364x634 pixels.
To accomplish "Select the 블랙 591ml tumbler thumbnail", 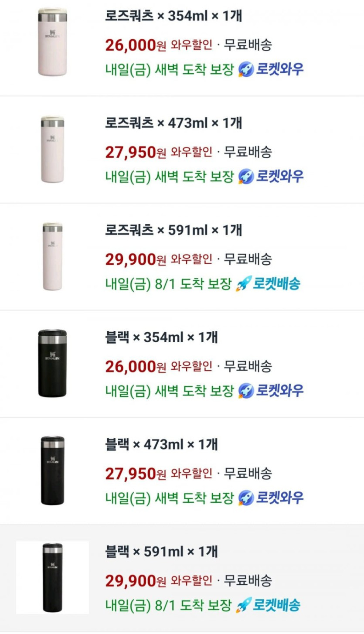I will [52, 577].
